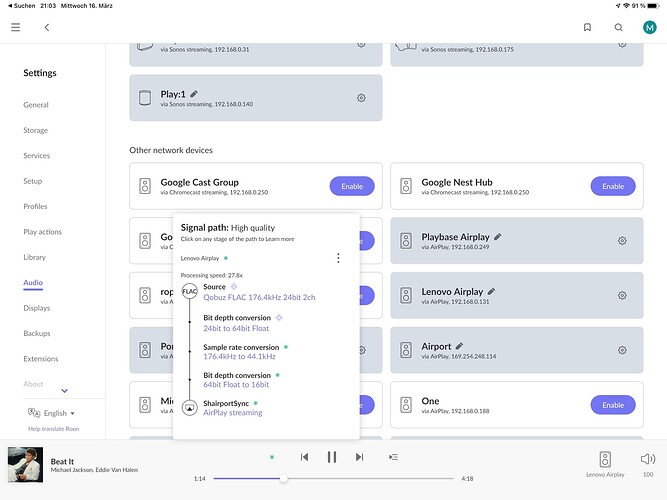Open the Beat It album artwork
Screen dimensions: 667x500
coord(26,464)
